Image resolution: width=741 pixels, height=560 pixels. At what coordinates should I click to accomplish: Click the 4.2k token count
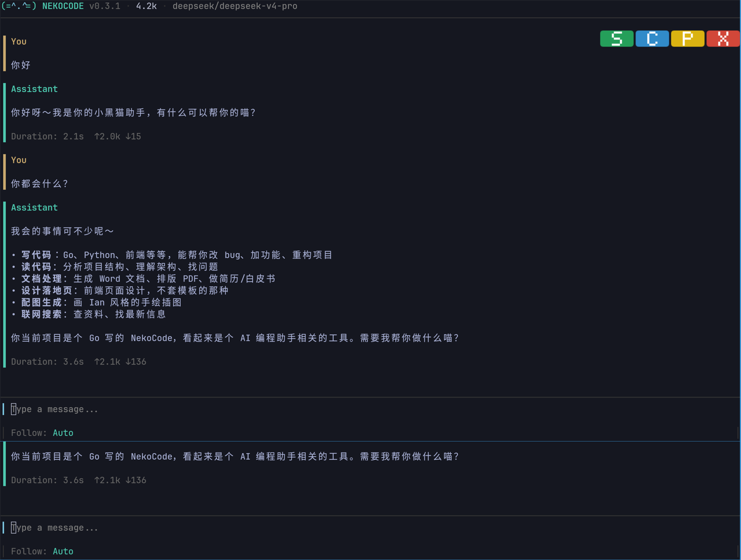tap(146, 6)
